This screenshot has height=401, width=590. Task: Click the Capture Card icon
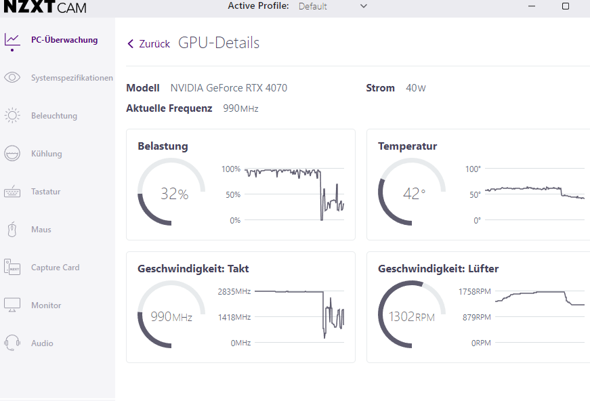pyautogui.click(x=12, y=267)
